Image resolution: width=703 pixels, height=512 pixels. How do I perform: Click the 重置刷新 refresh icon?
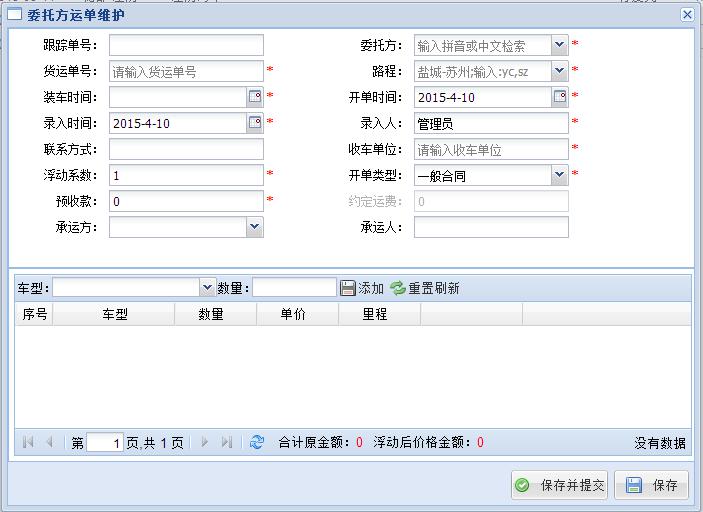point(397,288)
